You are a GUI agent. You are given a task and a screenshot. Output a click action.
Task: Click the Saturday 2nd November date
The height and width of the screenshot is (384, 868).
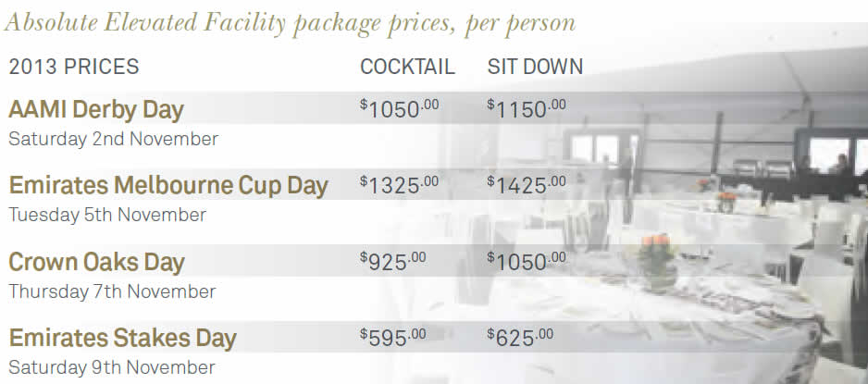(x=114, y=139)
